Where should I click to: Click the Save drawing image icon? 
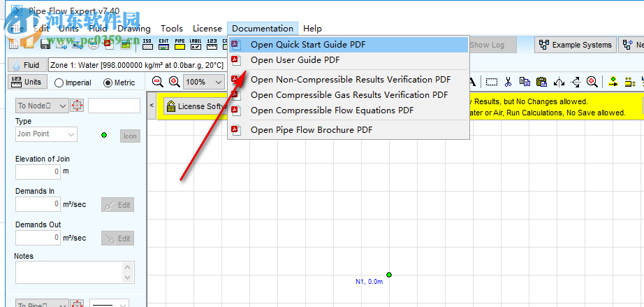(x=126, y=44)
